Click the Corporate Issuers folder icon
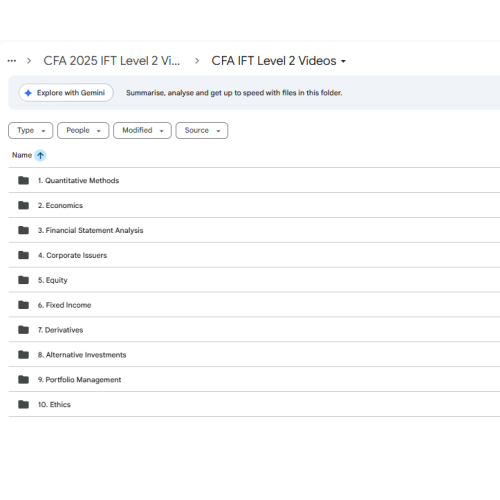 point(23,255)
